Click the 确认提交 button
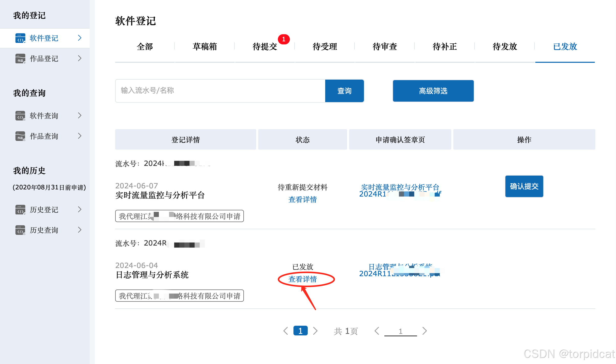Screen dimensions: 616x364 click(x=524, y=186)
